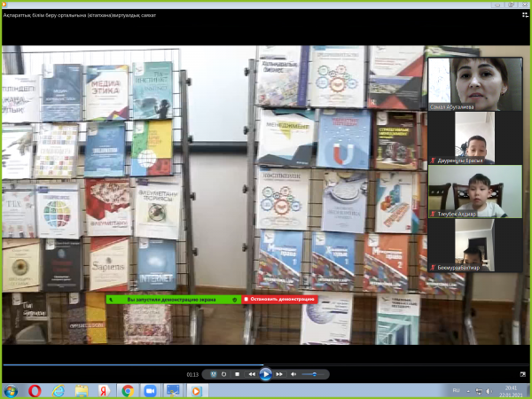
Task: Open Yandex browser from taskbar
Action: pos(105,390)
